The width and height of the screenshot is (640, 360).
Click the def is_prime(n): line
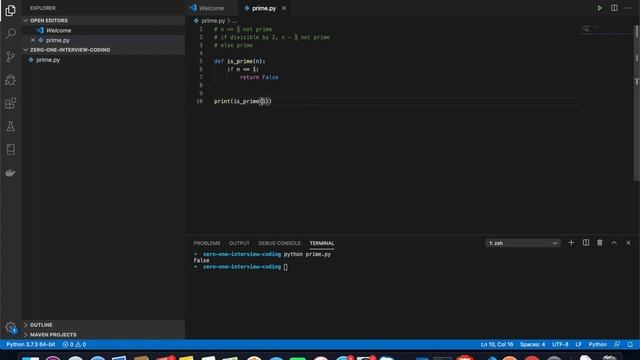[240, 61]
